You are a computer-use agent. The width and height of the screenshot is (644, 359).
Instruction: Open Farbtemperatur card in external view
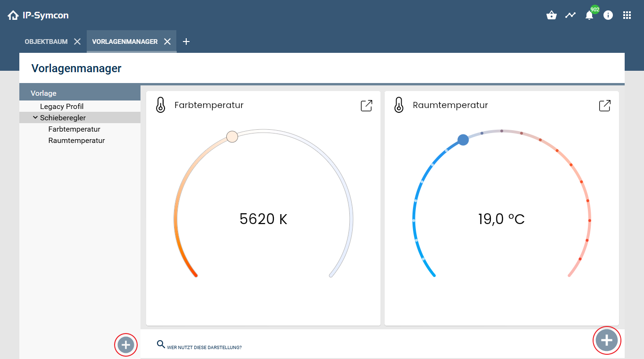pos(366,105)
